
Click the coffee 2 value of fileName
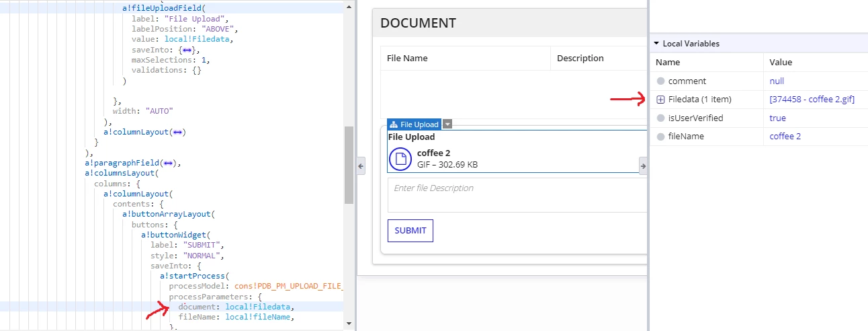coord(785,136)
